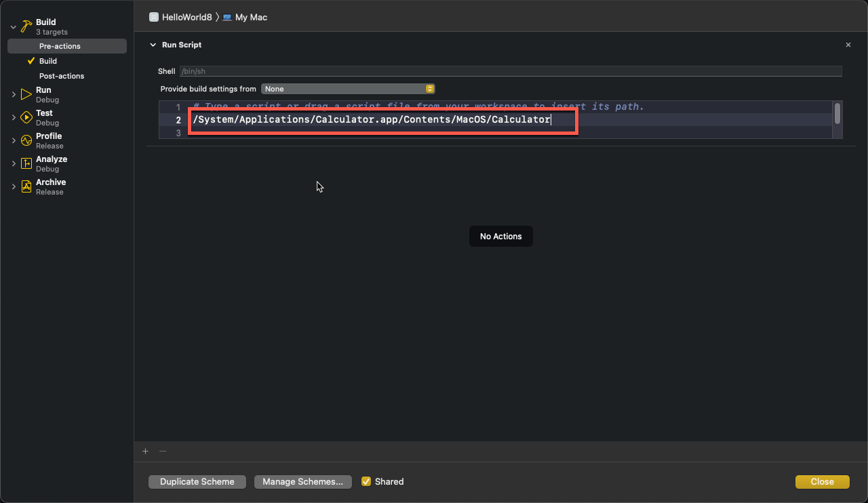Expand the Analyze section chevron
The height and width of the screenshot is (503, 868).
point(14,163)
